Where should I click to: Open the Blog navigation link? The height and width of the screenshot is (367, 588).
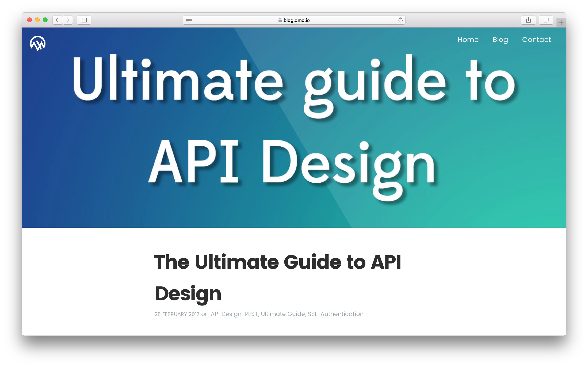500,40
